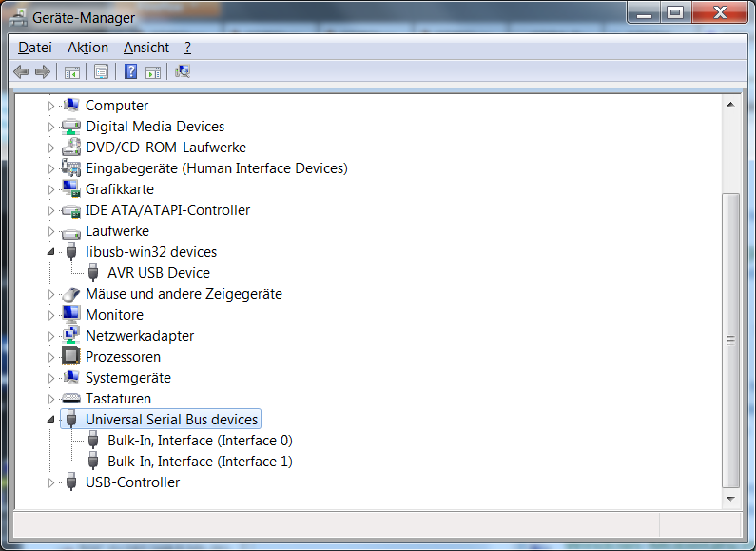Click the Forward arrow toolbar icon

click(43, 72)
